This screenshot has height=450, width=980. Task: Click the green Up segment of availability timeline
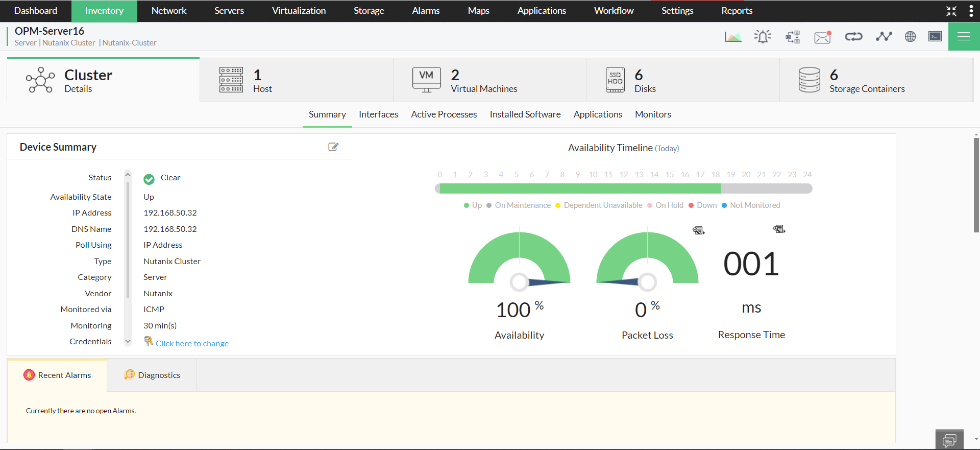click(580, 189)
